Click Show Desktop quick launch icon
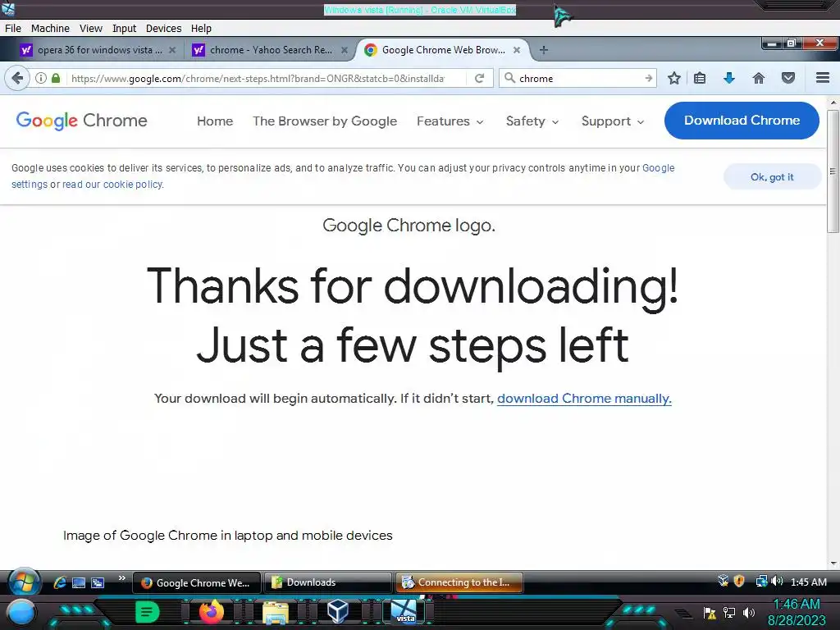 coord(79,582)
